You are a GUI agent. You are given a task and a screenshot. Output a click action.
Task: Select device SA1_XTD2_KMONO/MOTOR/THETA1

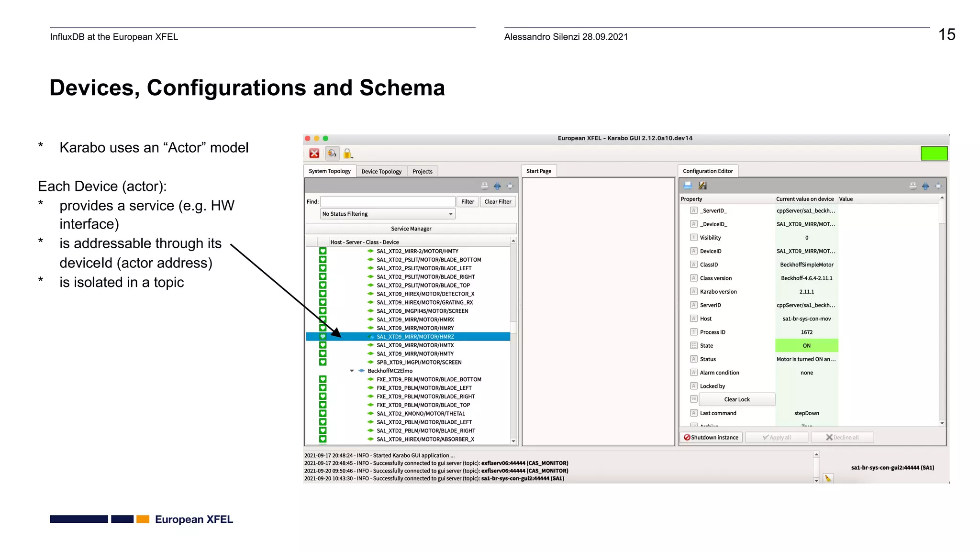(x=421, y=414)
